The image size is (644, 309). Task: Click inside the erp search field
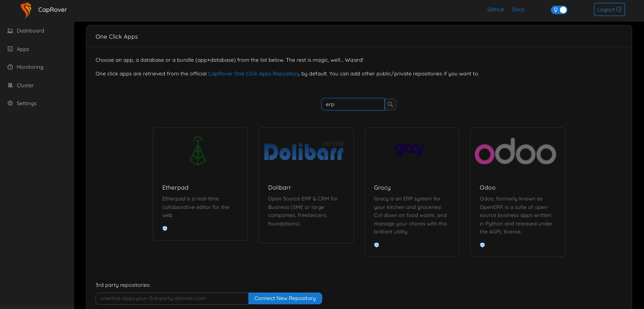[353, 104]
